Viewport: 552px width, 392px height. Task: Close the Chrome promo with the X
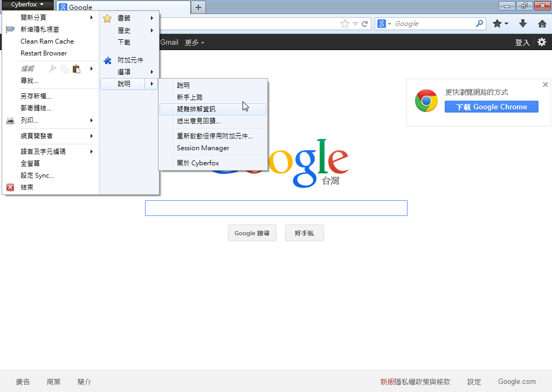pos(545,85)
